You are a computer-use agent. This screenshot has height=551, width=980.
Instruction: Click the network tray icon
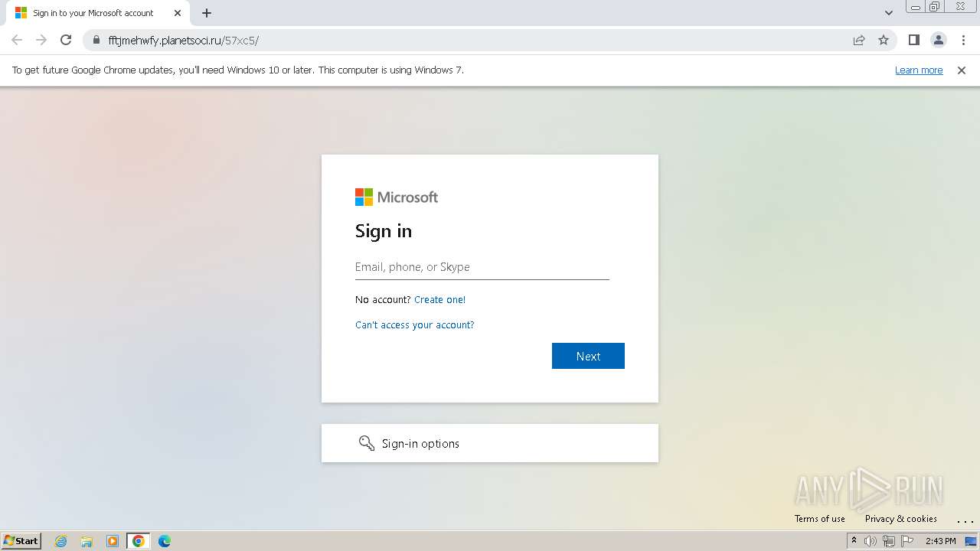[889, 541]
